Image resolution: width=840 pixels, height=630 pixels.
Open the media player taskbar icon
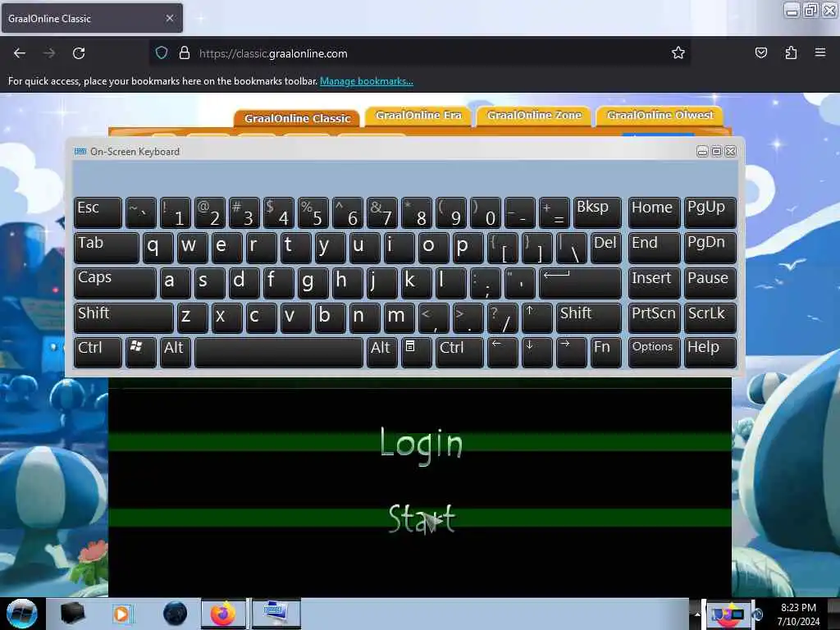123,614
